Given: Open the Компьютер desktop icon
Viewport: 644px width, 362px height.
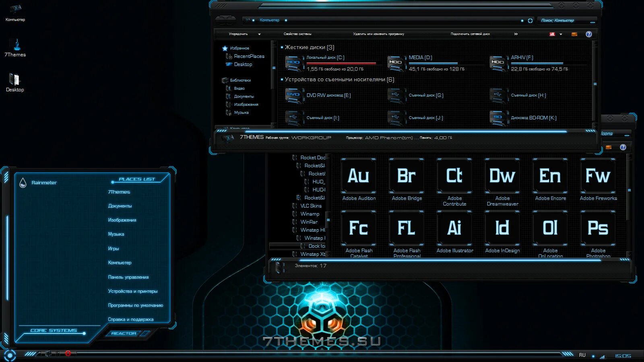Looking at the screenshot, I should [15, 12].
